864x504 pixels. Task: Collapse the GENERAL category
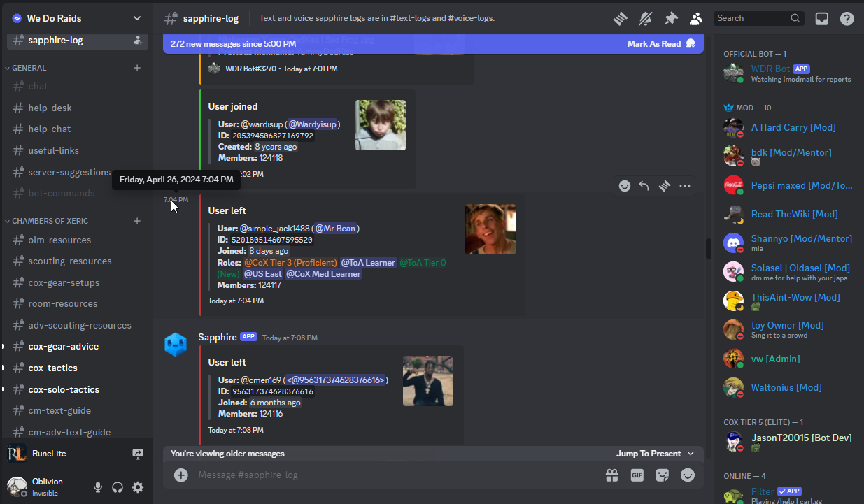(x=29, y=68)
